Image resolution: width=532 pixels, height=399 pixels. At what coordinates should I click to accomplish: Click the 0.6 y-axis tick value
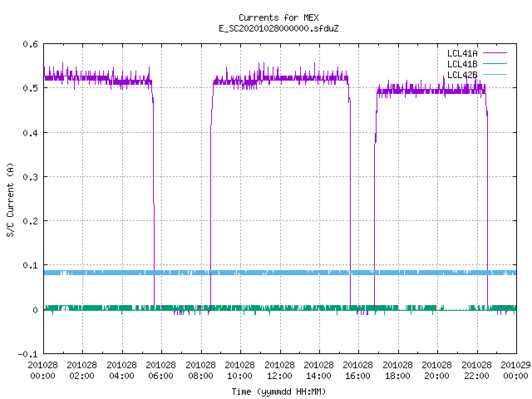[30, 44]
